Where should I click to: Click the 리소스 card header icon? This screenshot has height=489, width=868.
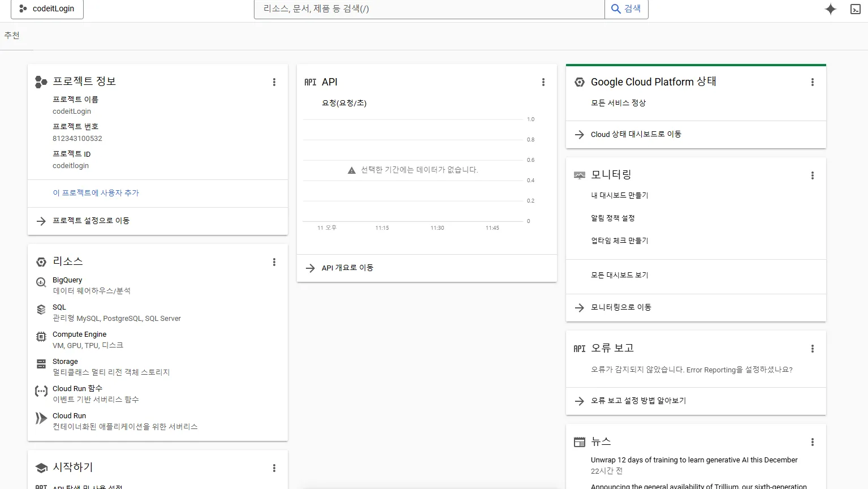click(41, 262)
